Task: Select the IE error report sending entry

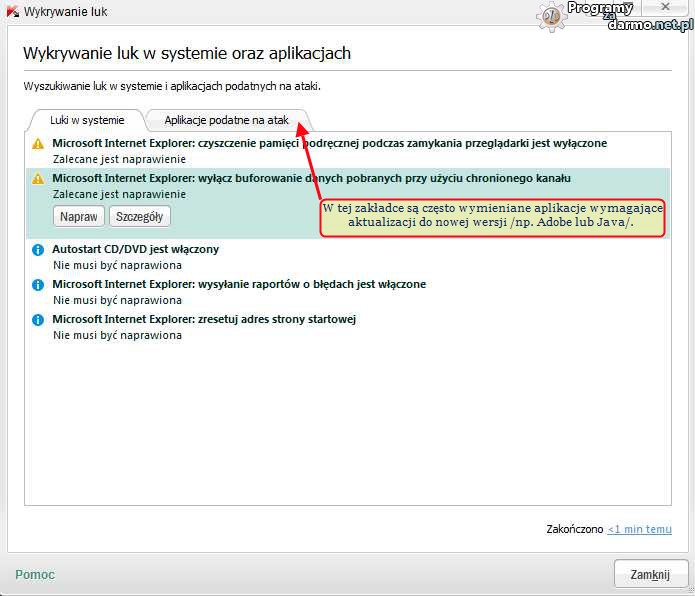Action: pyautogui.click(x=239, y=284)
